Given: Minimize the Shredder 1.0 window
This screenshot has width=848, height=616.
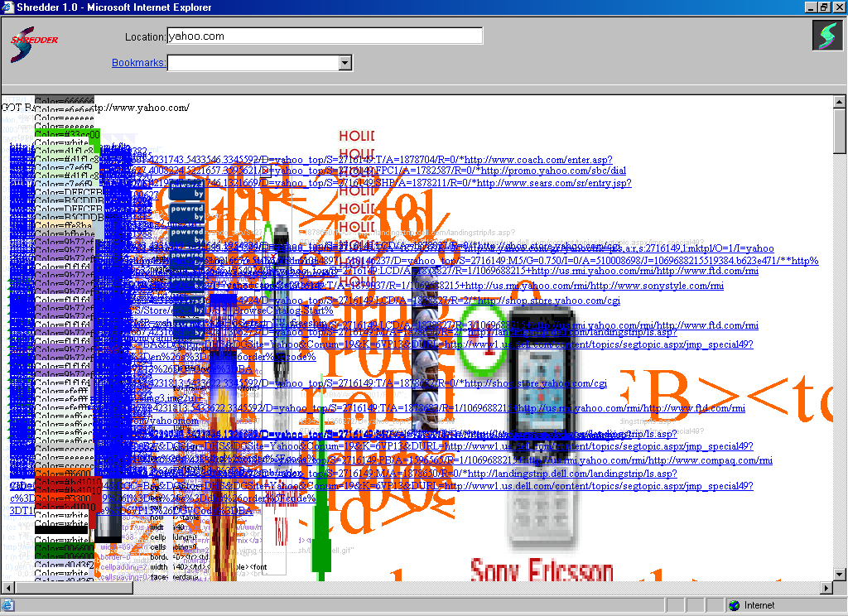Looking at the screenshot, I should click(x=811, y=7).
